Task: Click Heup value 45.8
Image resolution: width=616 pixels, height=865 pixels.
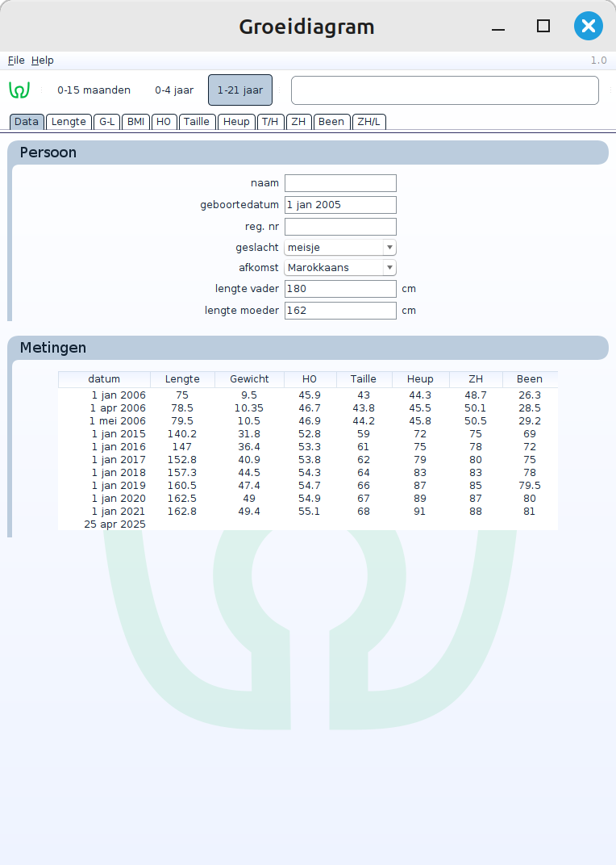Action: click(x=420, y=421)
